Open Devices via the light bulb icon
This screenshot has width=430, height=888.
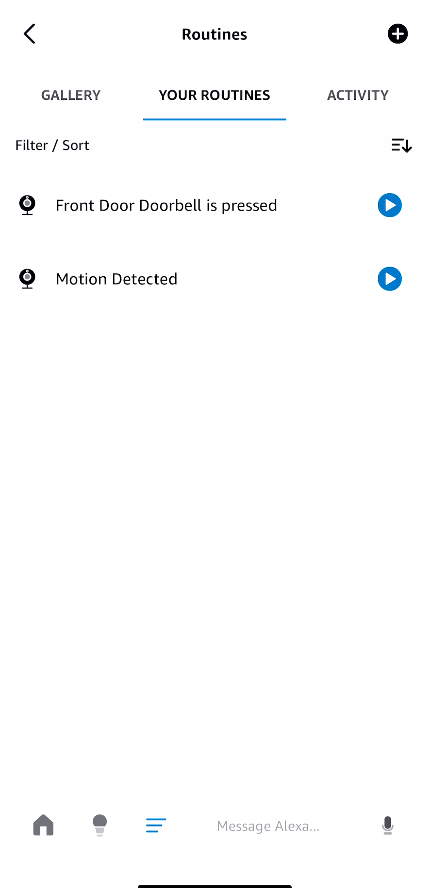point(100,825)
